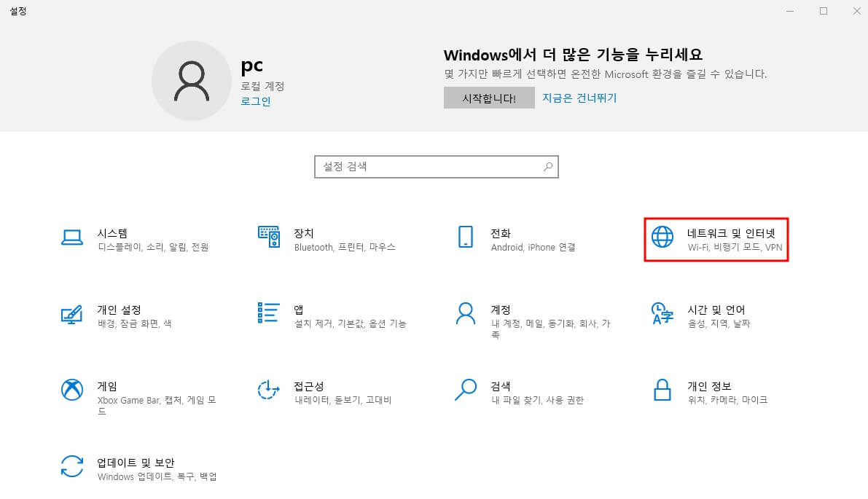Click the 개인 정보 padlock icon
The image size is (868, 499).
click(662, 390)
